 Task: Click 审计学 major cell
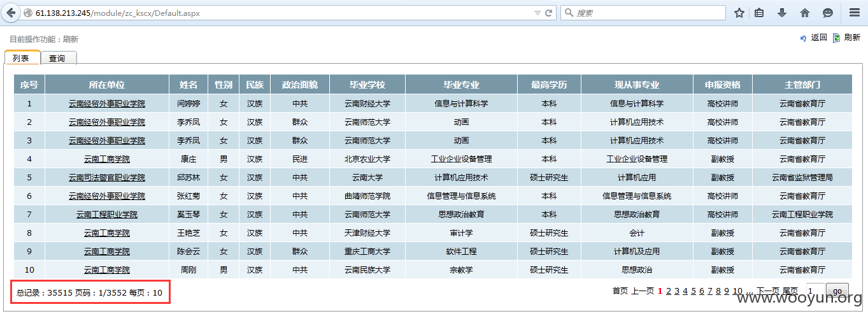(461, 233)
